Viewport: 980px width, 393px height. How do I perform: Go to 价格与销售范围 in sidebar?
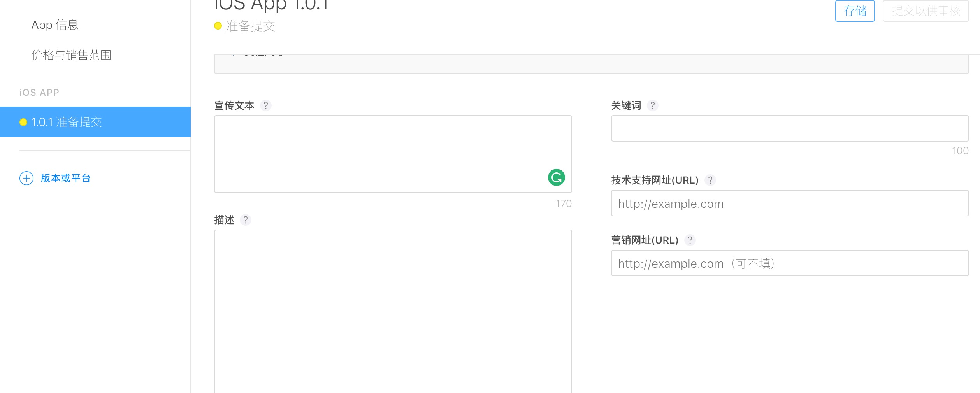coord(71,55)
